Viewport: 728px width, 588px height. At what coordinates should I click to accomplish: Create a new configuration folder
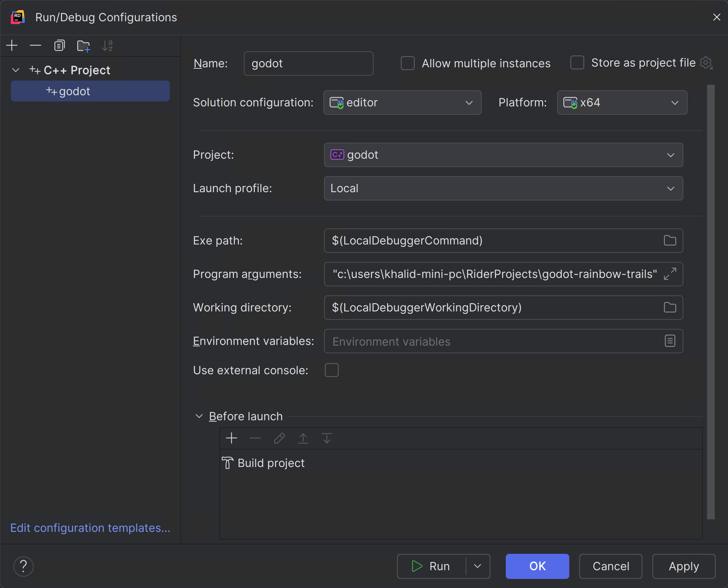pyautogui.click(x=83, y=45)
